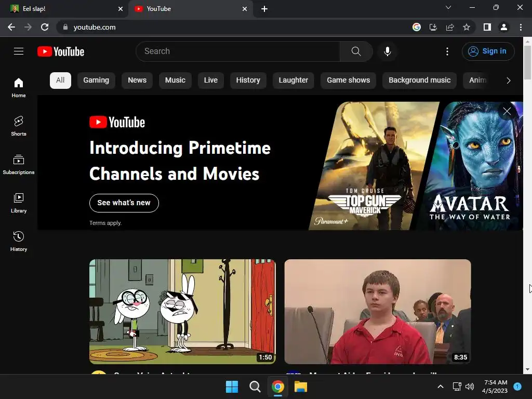Open Library from the sidebar
Screen dimensions: 532x399
(x=19, y=203)
